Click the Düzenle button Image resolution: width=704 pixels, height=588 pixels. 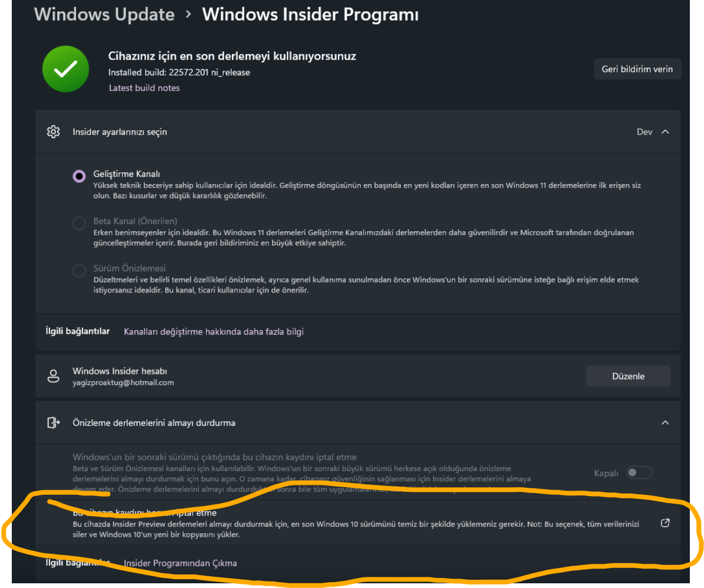click(628, 376)
